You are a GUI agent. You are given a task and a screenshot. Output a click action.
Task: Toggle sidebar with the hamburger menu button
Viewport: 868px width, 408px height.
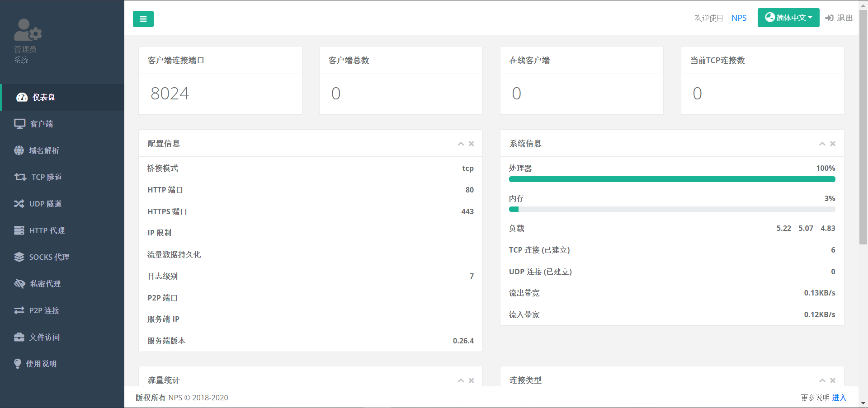click(143, 19)
